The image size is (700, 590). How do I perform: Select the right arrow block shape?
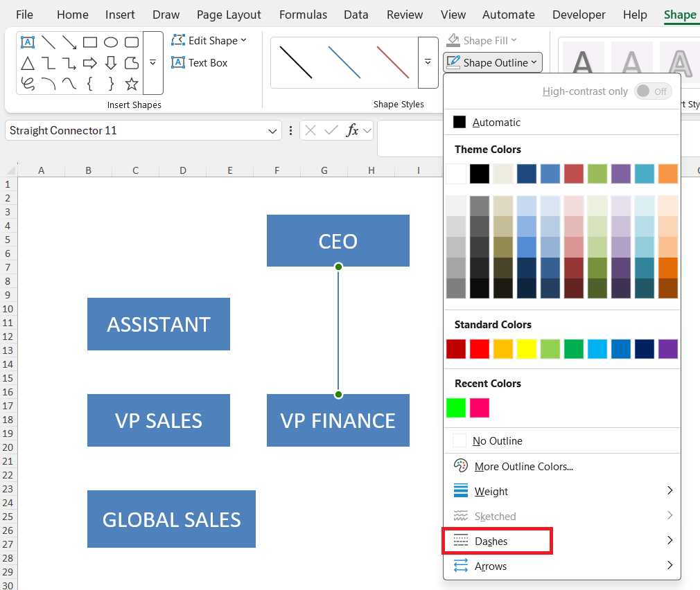click(90, 63)
